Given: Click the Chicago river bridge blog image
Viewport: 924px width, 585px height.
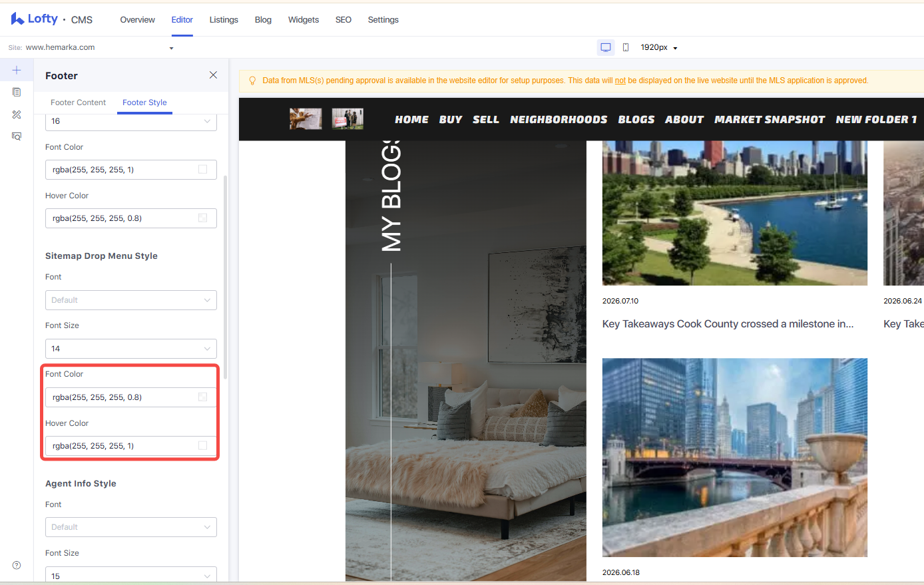Looking at the screenshot, I should pyautogui.click(x=735, y=458).
